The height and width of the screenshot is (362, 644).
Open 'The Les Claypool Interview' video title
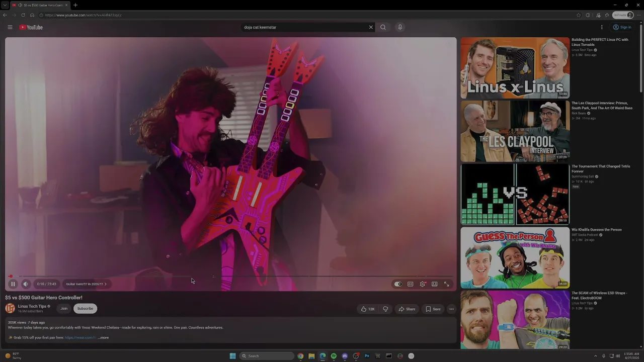click(602, 106)
